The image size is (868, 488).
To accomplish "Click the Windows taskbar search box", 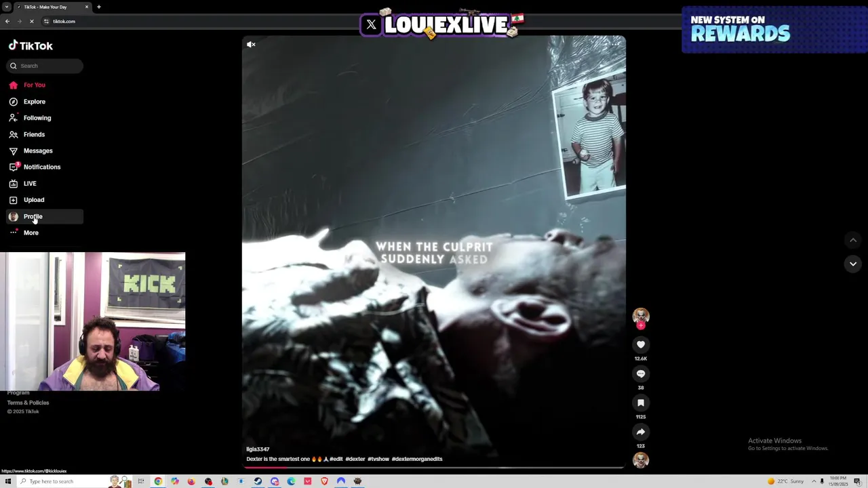I will click(75, 481).
